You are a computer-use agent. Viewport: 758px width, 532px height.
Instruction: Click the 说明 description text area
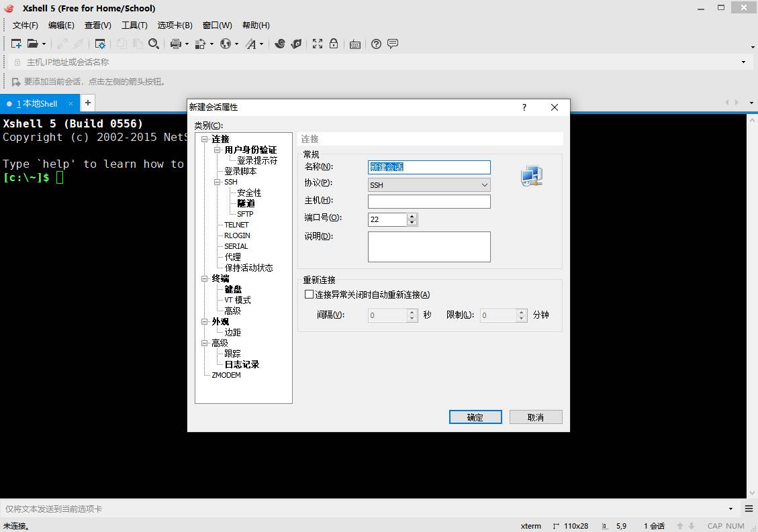coord(429,247)
